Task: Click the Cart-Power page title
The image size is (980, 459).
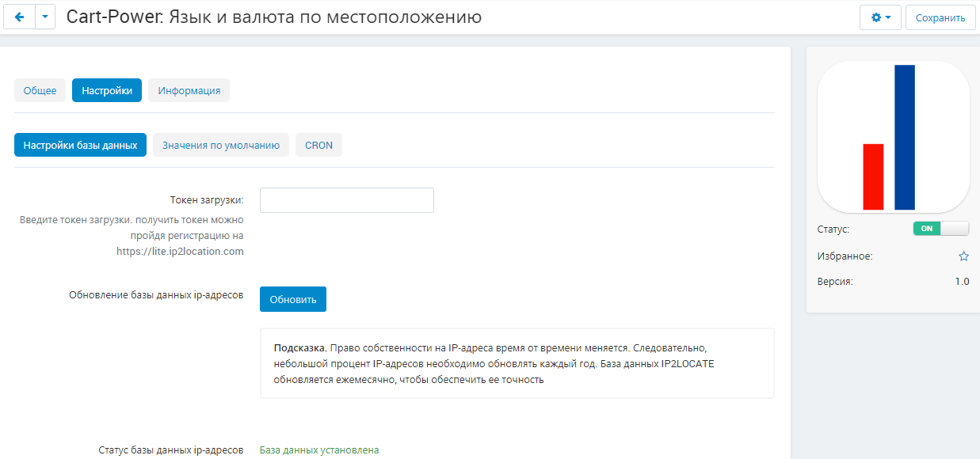Action: pos(273,17)
